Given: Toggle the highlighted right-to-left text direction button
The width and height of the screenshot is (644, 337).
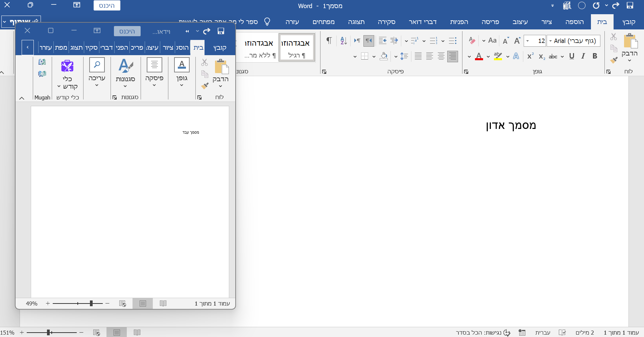Looking at the screenshot, I should 368,41.
